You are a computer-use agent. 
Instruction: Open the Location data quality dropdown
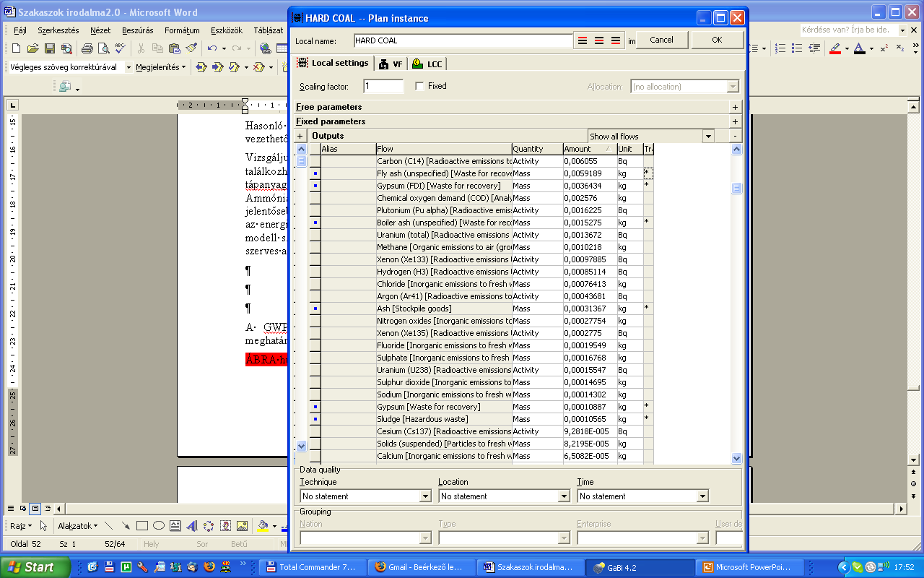tap(564, 496)
